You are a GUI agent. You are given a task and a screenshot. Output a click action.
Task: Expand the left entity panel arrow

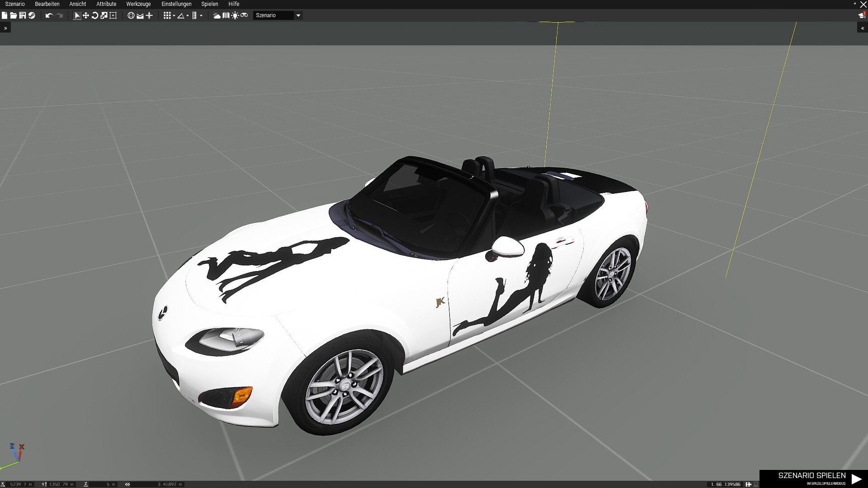(x=5, y=28)
